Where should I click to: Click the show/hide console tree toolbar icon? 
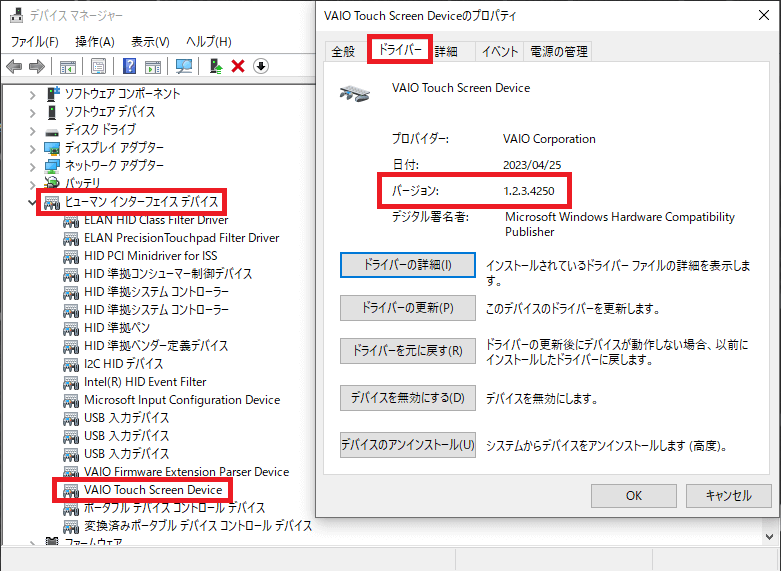pos(68,66)
